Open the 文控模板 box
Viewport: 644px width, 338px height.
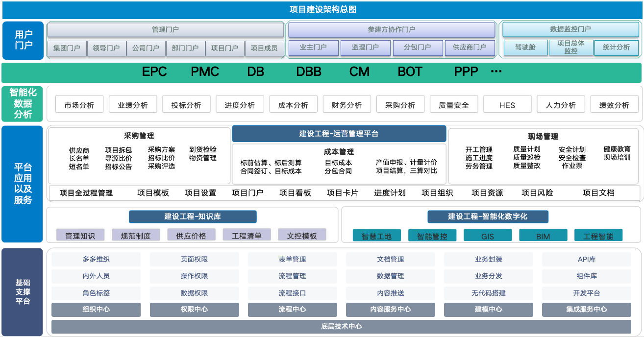coord(302,235)
